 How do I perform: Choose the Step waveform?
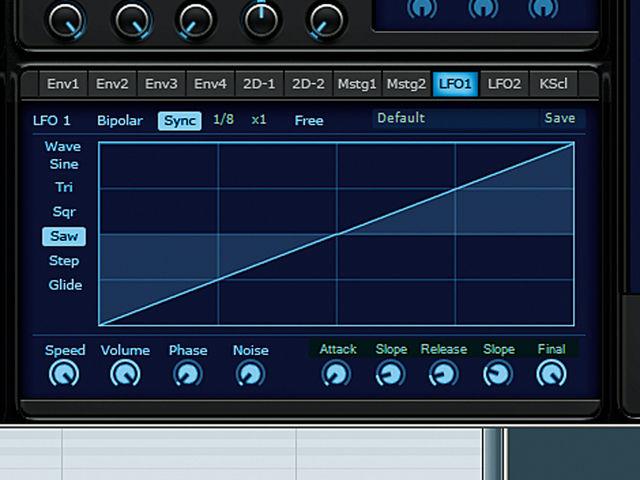point(64,261)
